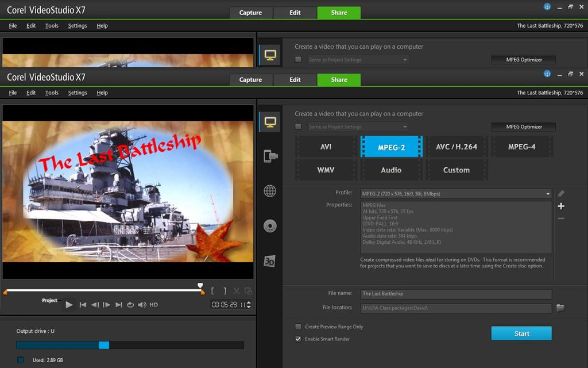The image size is (588, 368).
Task: Select the Audio format option
Action: [391, 170]
